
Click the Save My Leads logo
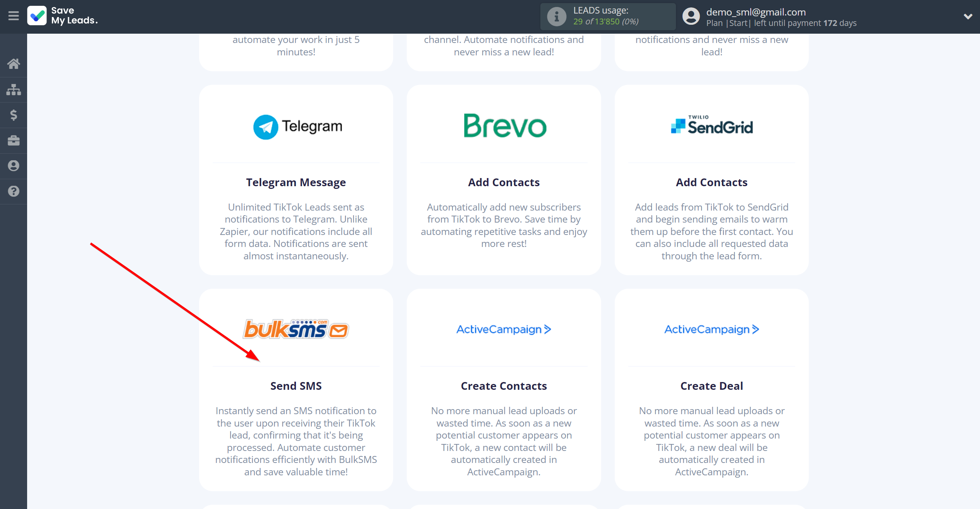(62, 16)
